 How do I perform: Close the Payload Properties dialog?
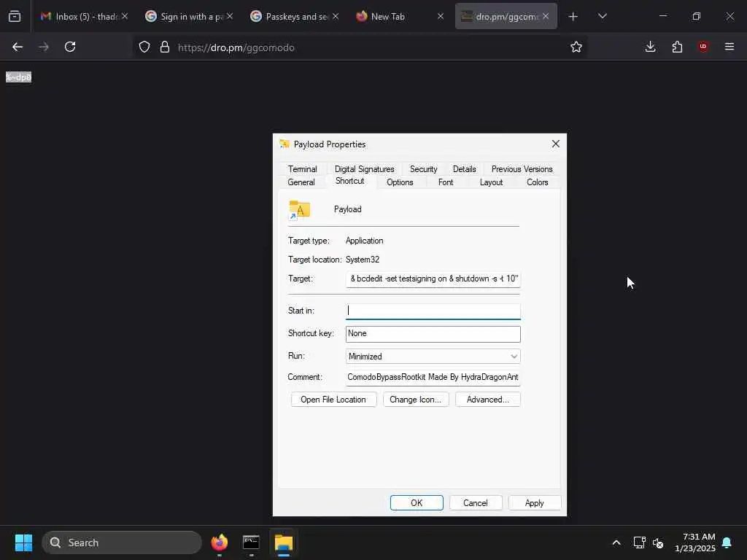coord(555,144)
